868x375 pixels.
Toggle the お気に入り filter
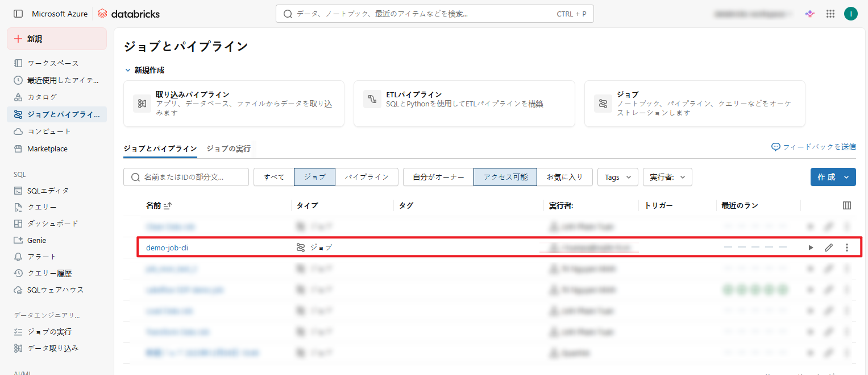(x=564, y=177)
